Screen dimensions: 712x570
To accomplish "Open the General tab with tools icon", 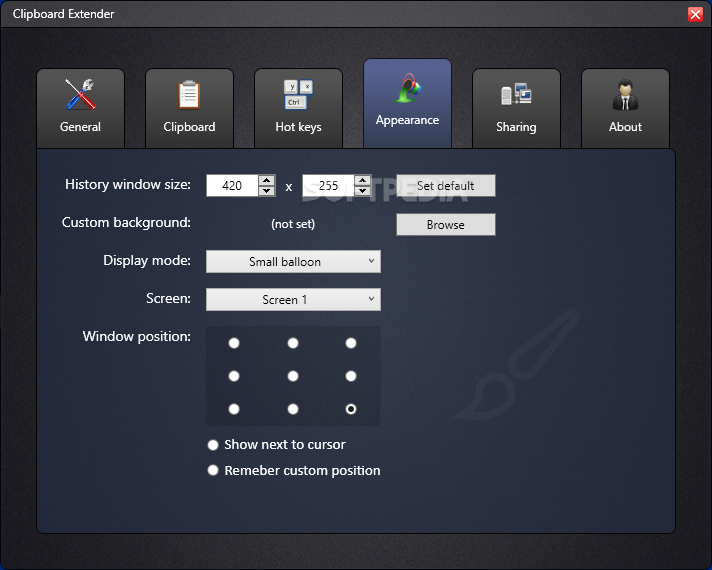I will coord(80,108).
